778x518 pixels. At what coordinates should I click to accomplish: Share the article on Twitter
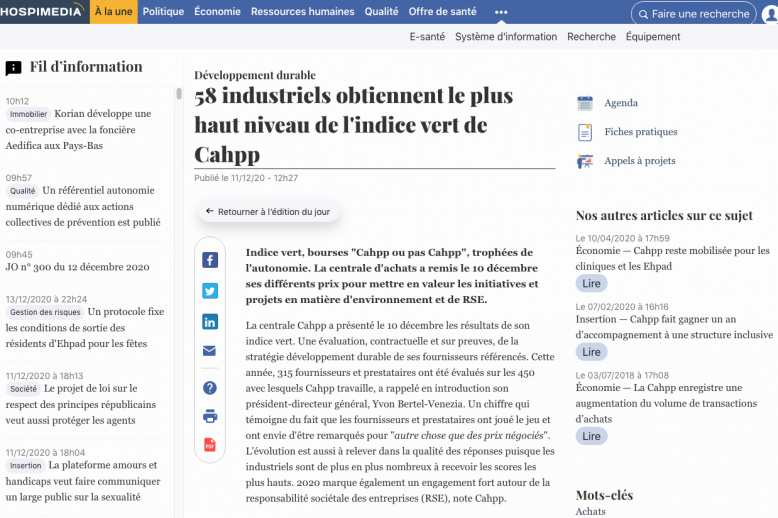(x=210, y=291)
